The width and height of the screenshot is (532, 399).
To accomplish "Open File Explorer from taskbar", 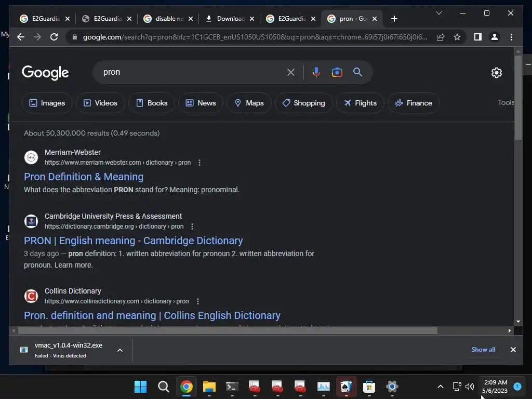I will tap(209, 387).
